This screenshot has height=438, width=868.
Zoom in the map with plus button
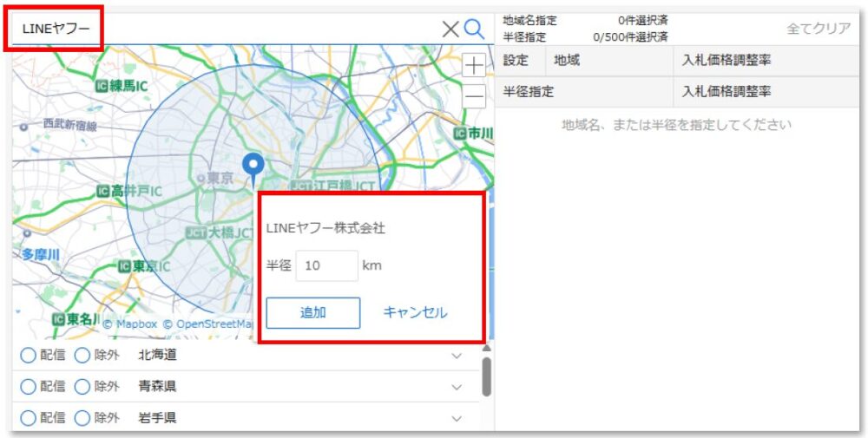(x=474, y=66)
